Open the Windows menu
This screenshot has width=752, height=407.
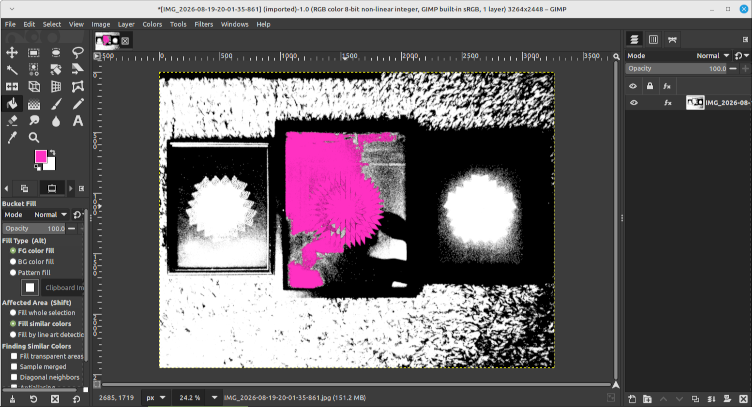point(235,24)
